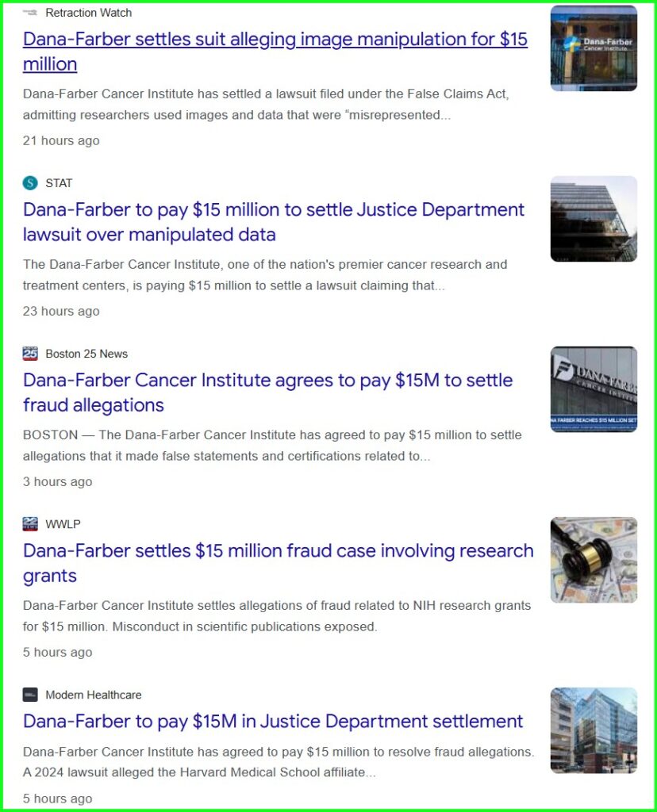Click the Retraction Watch source favicon
Viewport: 657px width, 812px height.
click(x=30, y=13)
